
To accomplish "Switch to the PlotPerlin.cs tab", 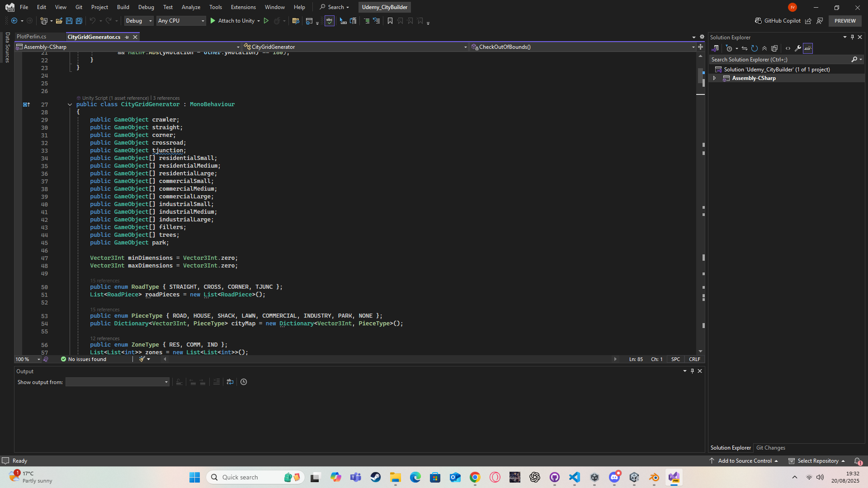I will [x=31, y=37].
